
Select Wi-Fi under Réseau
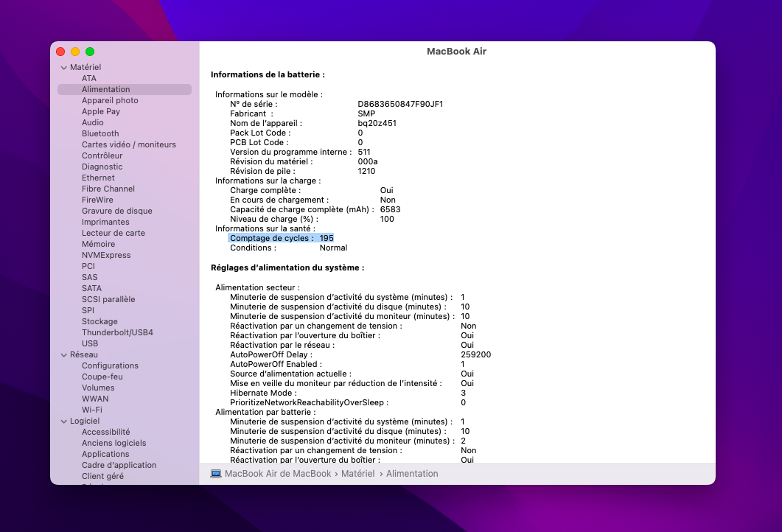click(92, 410)
